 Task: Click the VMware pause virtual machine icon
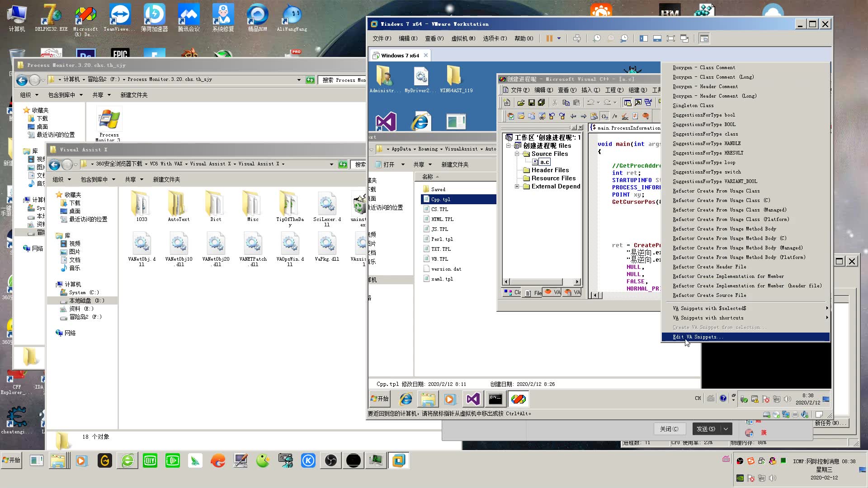[x=549, y=38]
